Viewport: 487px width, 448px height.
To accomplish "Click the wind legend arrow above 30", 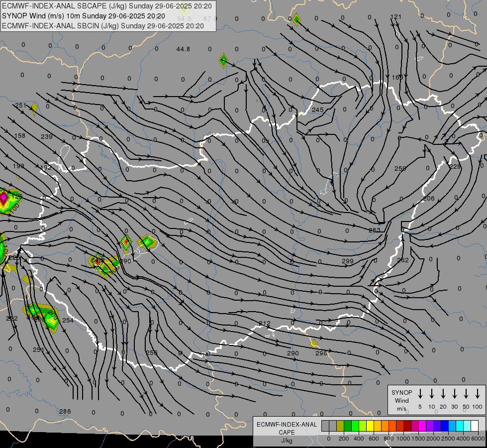I will pos(454,394).
